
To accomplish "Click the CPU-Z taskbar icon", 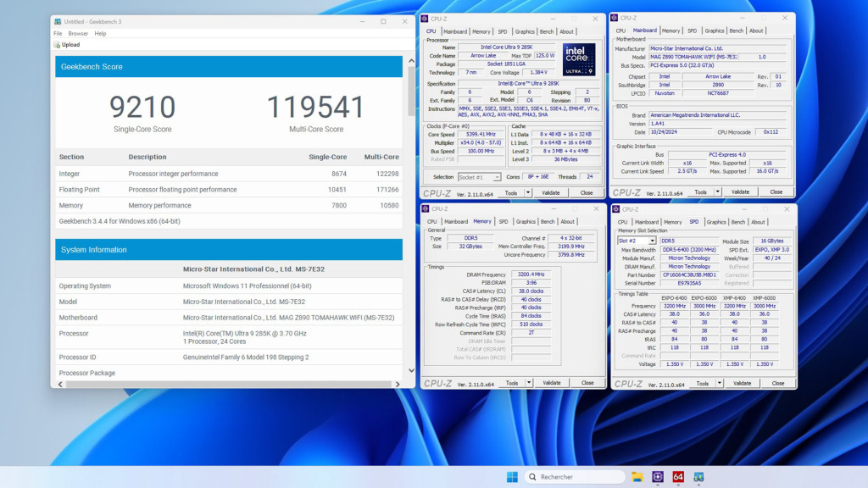I will coord(658,477).
